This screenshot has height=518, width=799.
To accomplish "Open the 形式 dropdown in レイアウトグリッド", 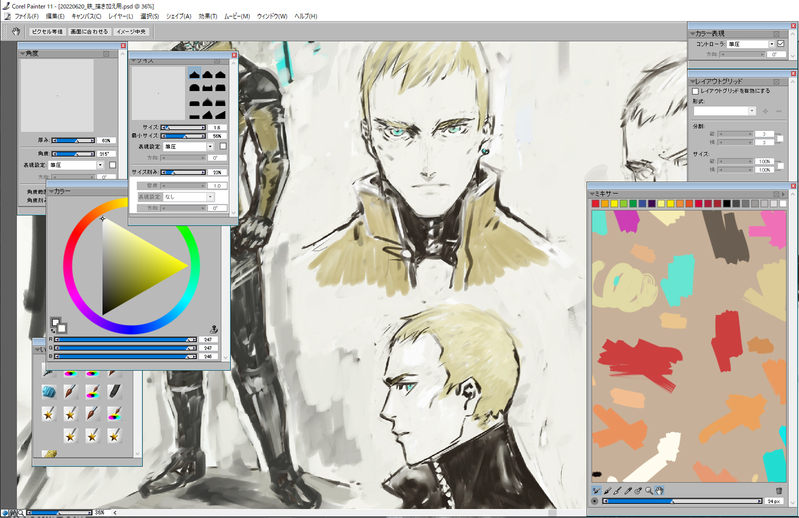I will coord(724,111).
